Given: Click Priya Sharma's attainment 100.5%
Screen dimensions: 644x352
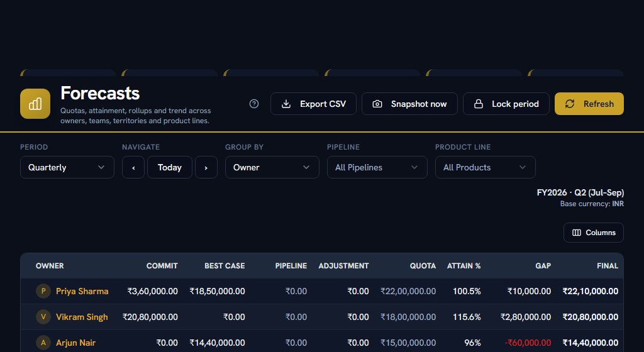Looking at the screenshot, I should coord(467,291).
